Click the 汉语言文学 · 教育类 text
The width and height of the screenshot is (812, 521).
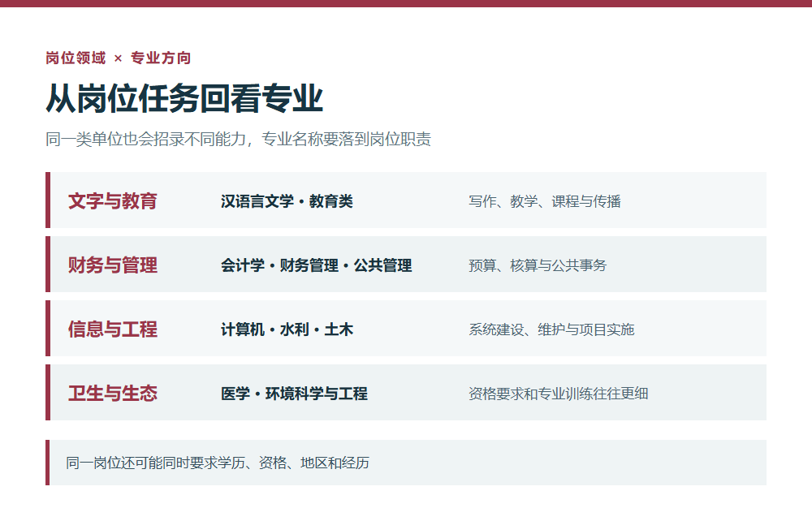pos(287,201)
